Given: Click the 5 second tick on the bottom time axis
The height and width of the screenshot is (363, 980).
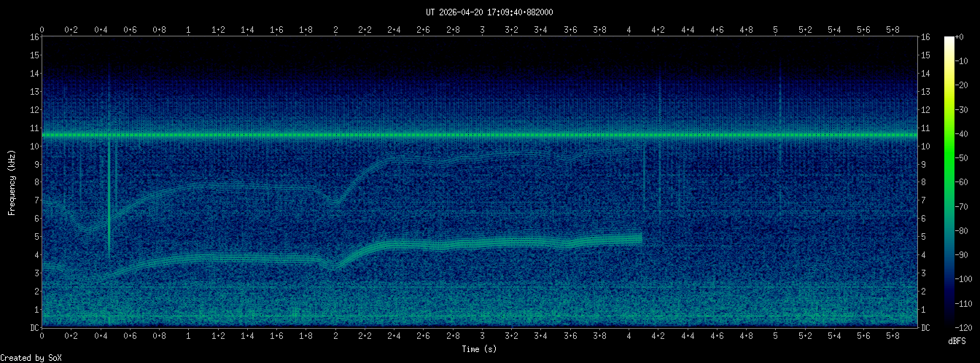Looking at the screenshot, I should click(x=776, y=337).
